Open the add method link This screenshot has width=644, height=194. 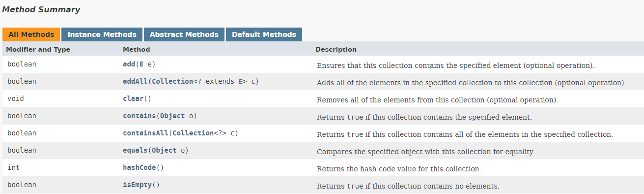[x=129, y=64]
